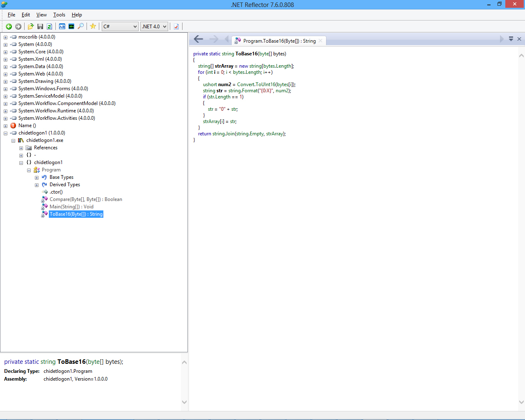Image resolution: width=525 pixels, height=420 pixels.
Task: Click the info panel scroll up arrow
Action: click(x=184, y=362)
